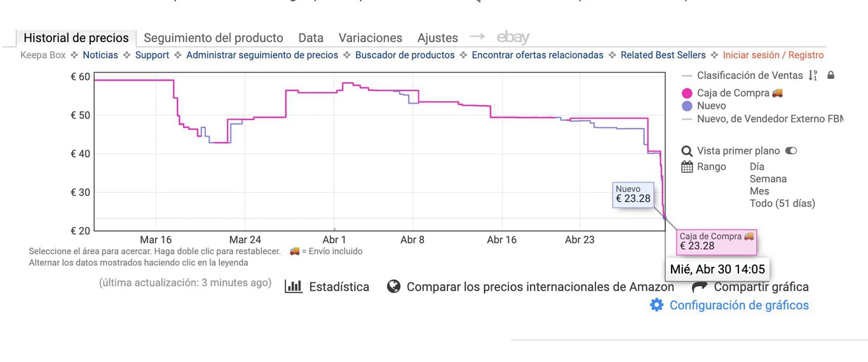Click the magnifier icon beside Vista primer plano
The image size is (868, 362).
pos(687,151)
